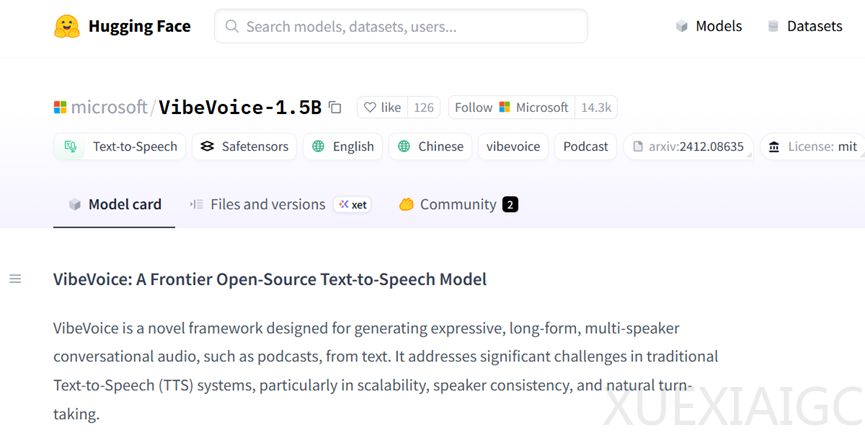View the 14.3k followers count
The width and height of the screenshot is (865, 438).
(596, 107)
